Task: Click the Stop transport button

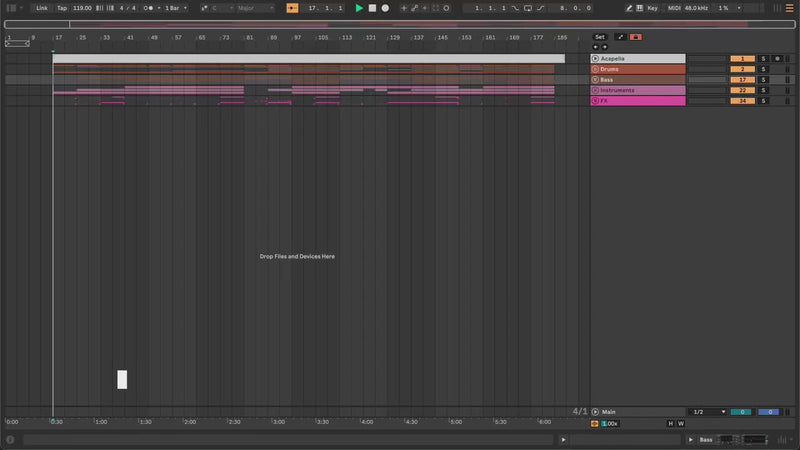Action: click(372, 8)
